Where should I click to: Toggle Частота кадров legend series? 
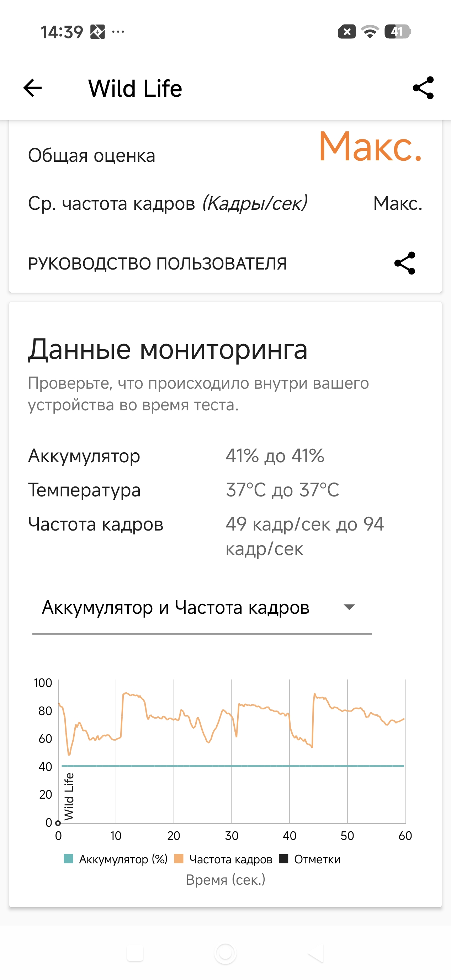[x=223, y=859]
